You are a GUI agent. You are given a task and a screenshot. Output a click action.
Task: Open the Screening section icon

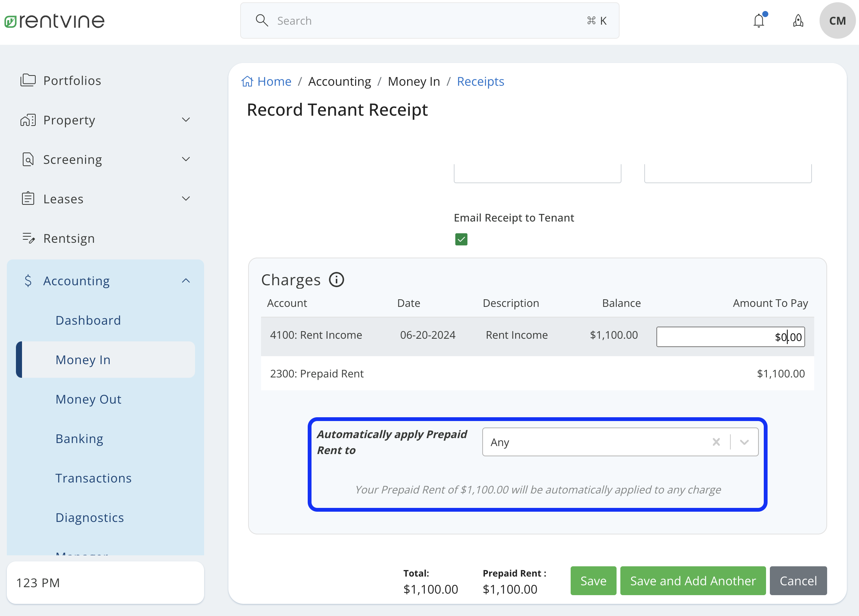[28, 159]
